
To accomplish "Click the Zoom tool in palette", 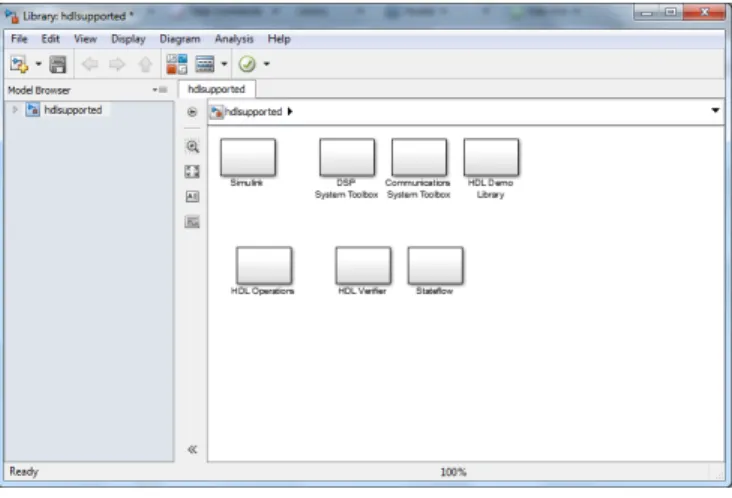I will [x=192, y=147].
